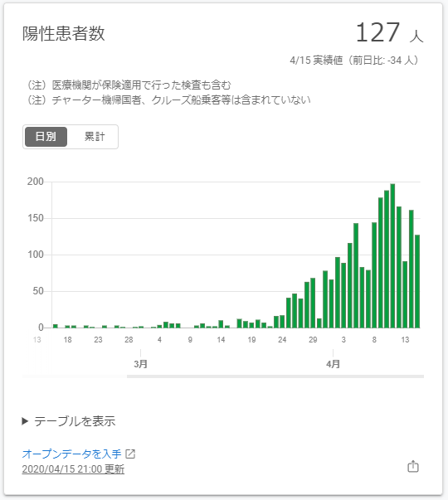Click the second-to-last bar near 160

click(x=411, y=269)
